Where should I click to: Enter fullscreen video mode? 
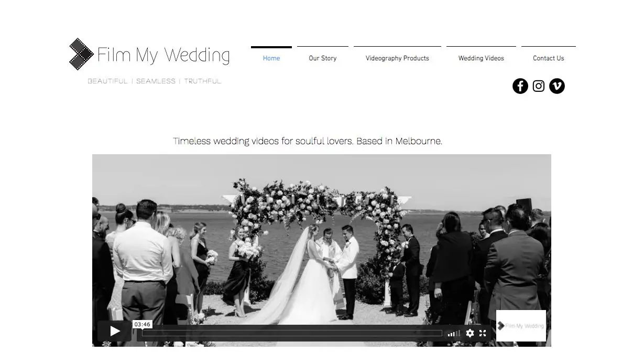483,333
